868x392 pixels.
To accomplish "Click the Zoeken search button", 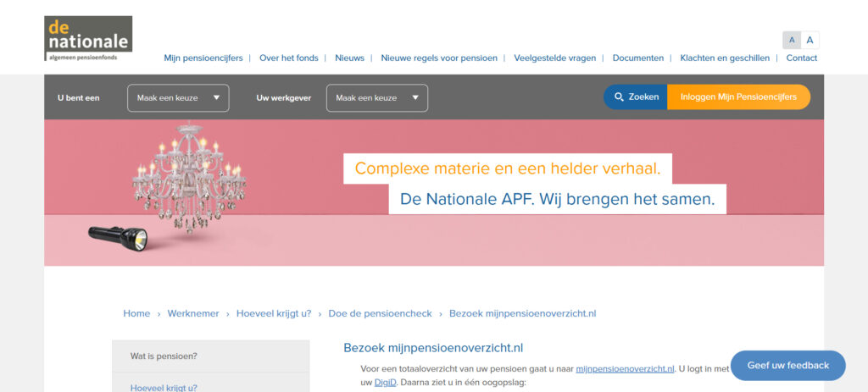I will [636, 97].
